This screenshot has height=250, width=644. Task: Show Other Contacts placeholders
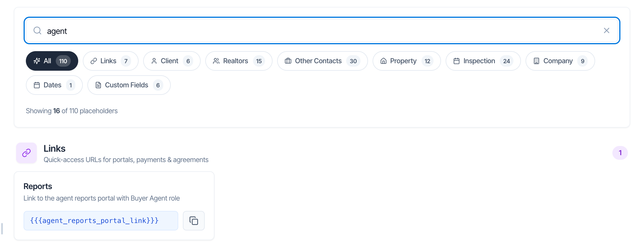point(323,61)
